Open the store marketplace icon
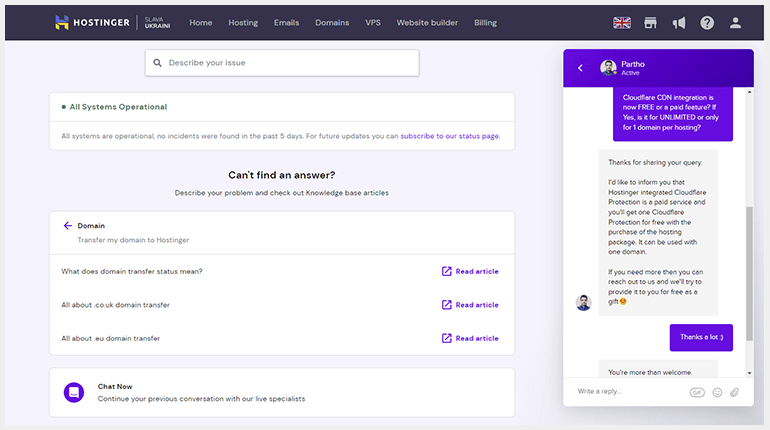770x430 pixels. click(x=650, y=23)
